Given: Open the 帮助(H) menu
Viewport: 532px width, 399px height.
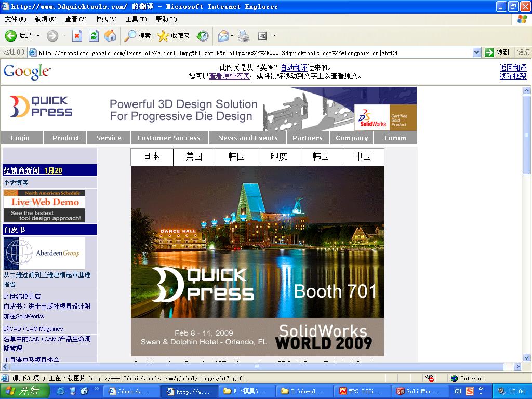Looking at the screenshot, I should [166, 19].
